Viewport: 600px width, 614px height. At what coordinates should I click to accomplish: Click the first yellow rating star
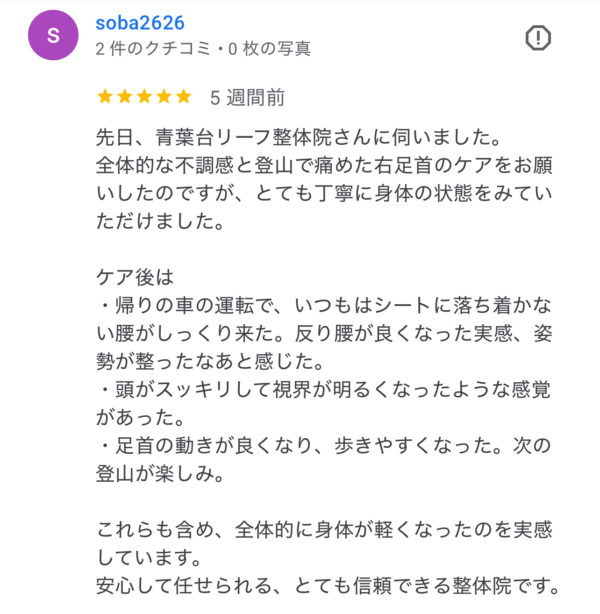coord(104,97)
